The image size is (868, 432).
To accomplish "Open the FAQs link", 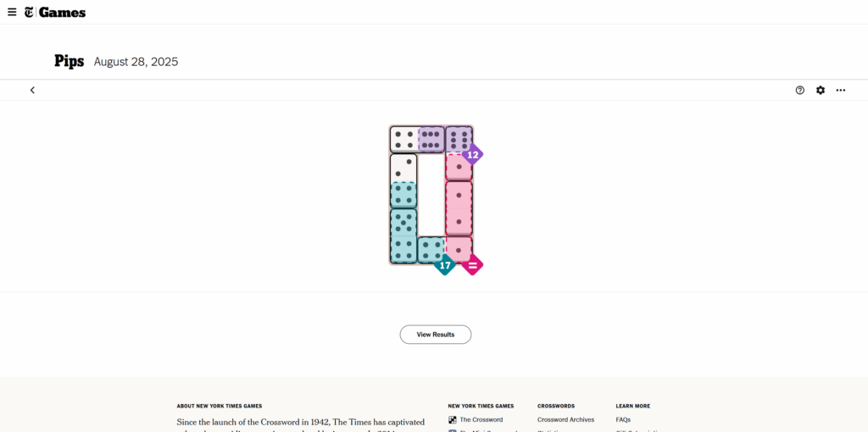I will pos(623,419).
